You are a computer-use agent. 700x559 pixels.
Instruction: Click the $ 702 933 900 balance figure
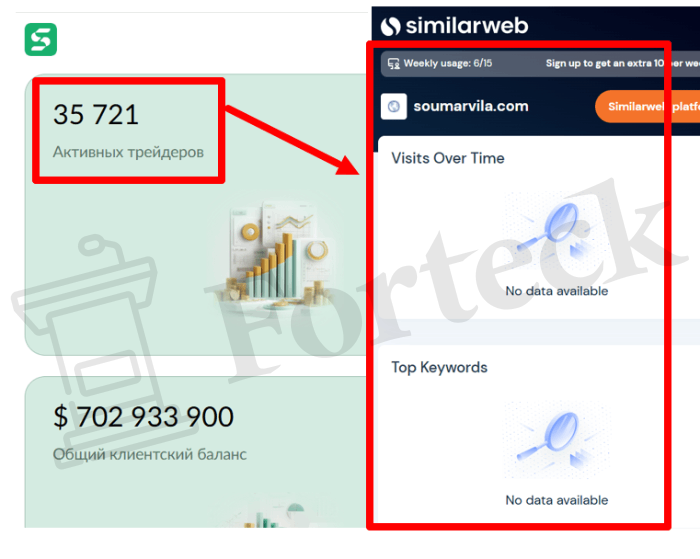[143, 417]
